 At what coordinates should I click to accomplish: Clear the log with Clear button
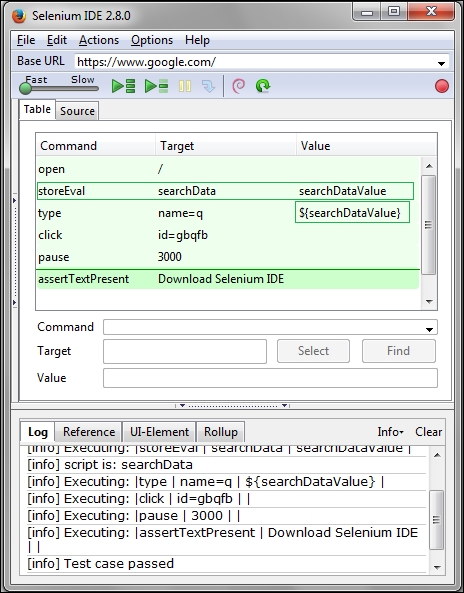[x=428, y=432]
